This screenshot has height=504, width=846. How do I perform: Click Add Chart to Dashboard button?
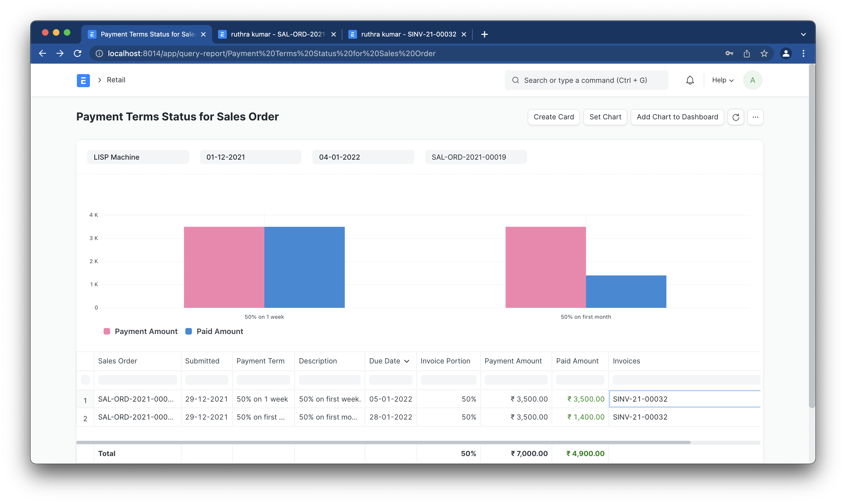677,117
